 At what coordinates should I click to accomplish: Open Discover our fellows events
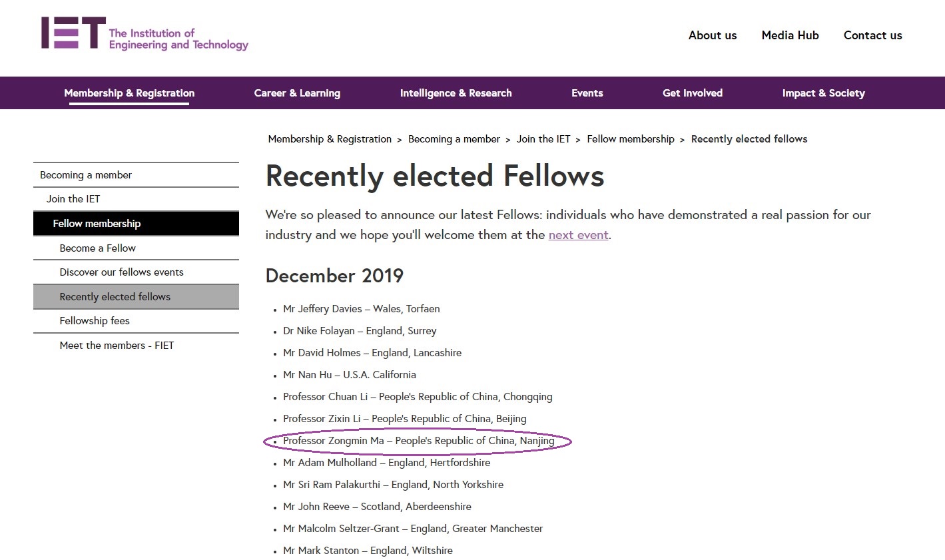coord(121,272)
